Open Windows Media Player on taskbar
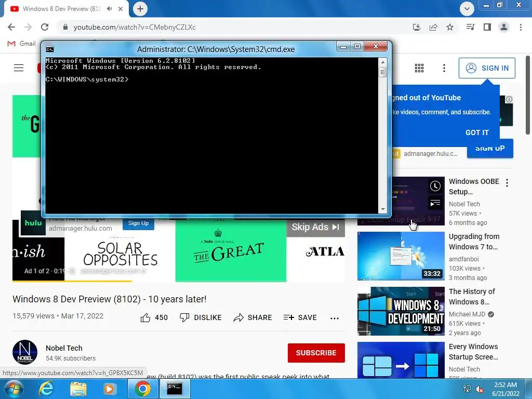Viewport: 532px width, 399px height. pyautogui.click(x=110, y=389)
